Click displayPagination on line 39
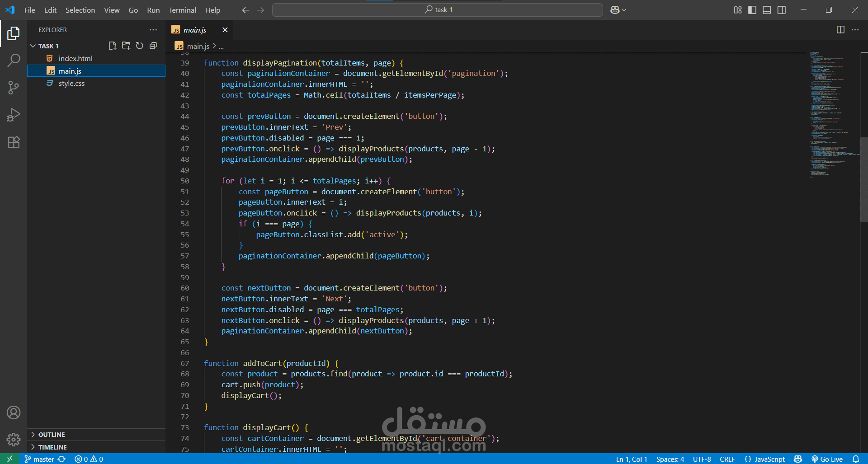Screen dimensions: 868x464 [x=280, y=63]
